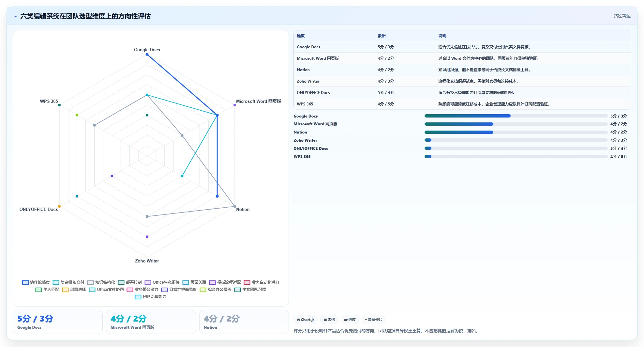The height and width of the screenshot is (347, 644).
Task: Toggle the Office文件协同 legend series
Action: pyautogui.click(x=106, y=290)
